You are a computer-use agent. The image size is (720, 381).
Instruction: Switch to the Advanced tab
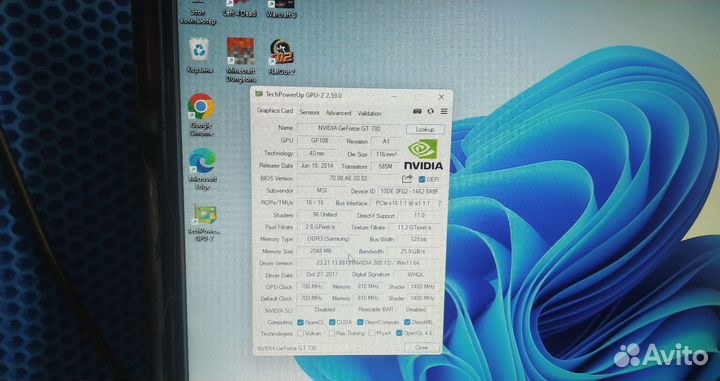click(x=338, y=113)
